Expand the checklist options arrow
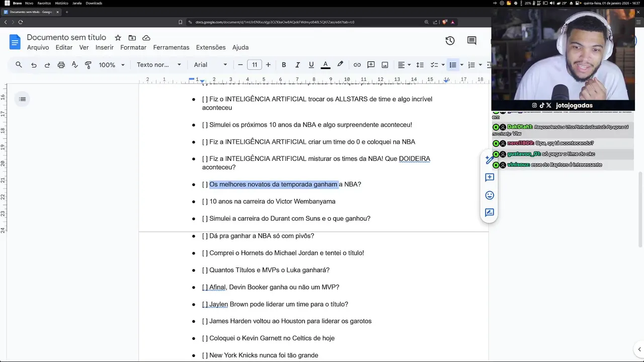The image size is (644, 362). [x=443, y=65]
